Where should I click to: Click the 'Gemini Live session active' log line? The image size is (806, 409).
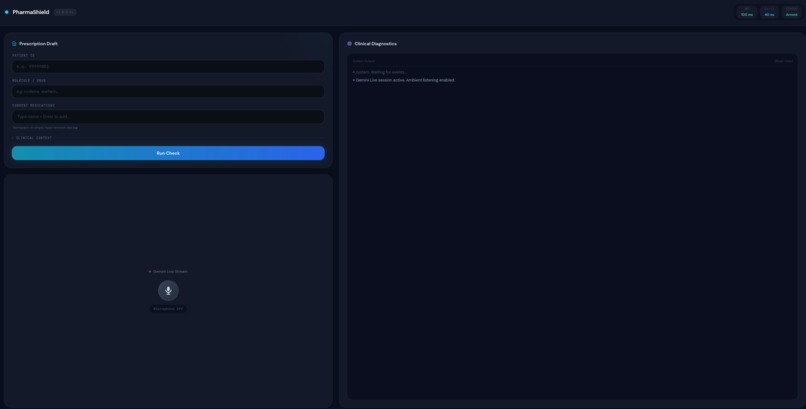pos(404,80)
